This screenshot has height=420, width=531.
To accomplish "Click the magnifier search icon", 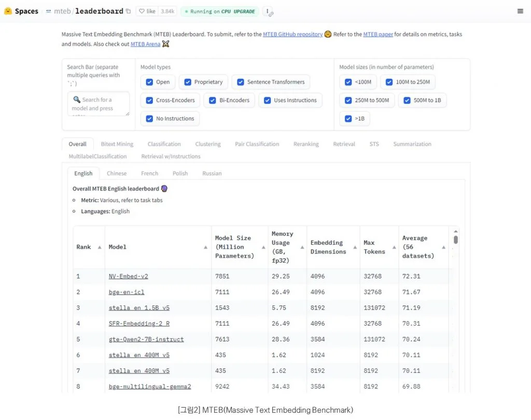I will coord(77,99).
